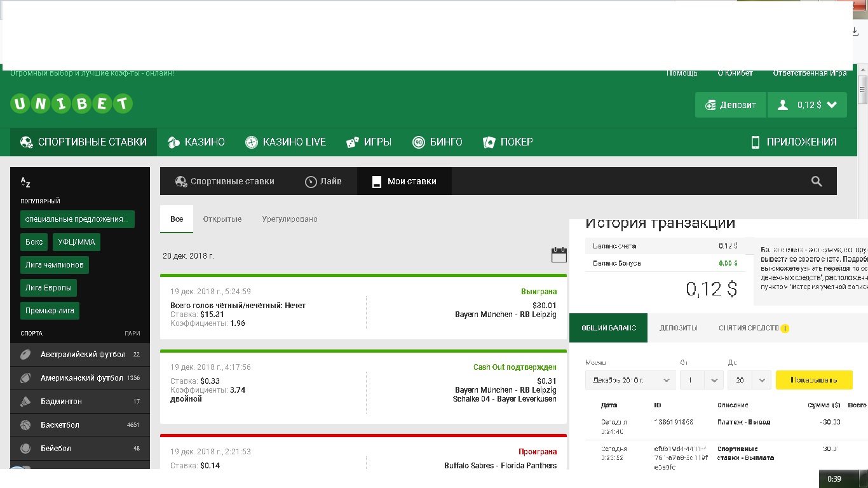
Task: Select the Все bets filter
Action: tap(177, 219)
